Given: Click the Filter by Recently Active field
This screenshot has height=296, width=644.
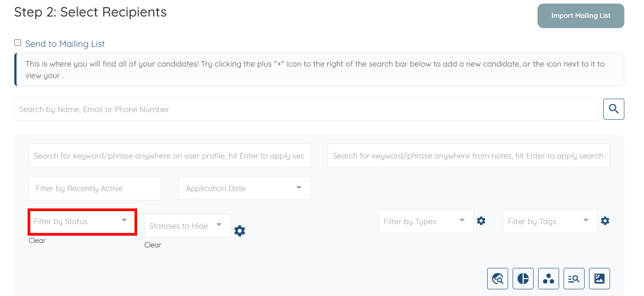Looking at the screenshot, I should point(95,188).
